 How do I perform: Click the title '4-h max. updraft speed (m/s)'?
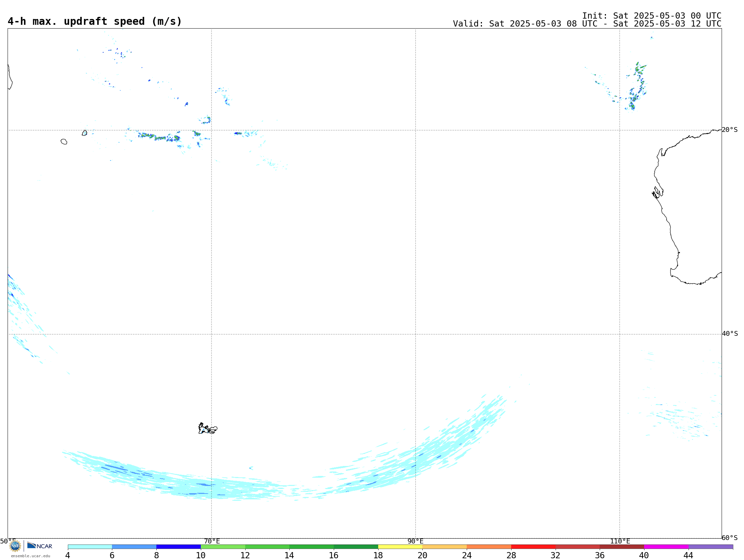pos(95,21)
